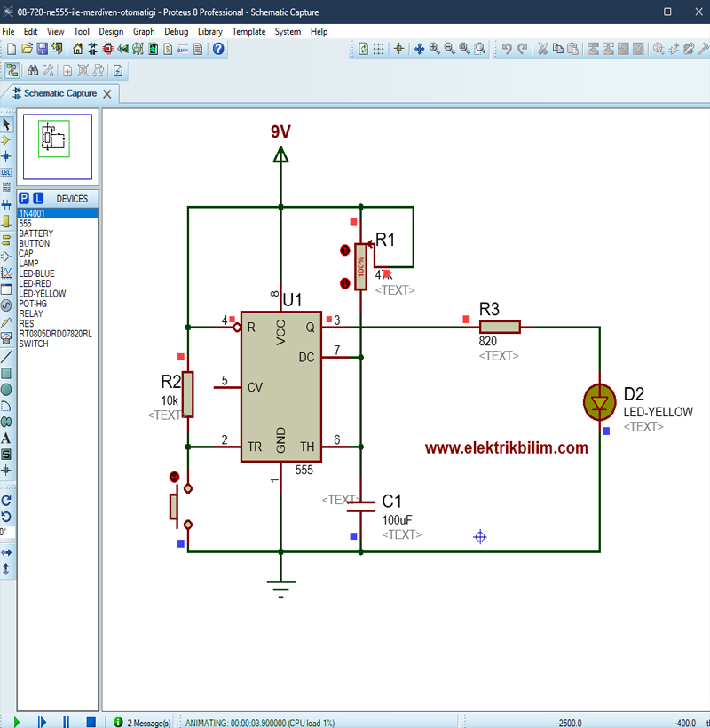Click the undo arrow in toolbar
The image size is (710, 728).
coord(506,49)
